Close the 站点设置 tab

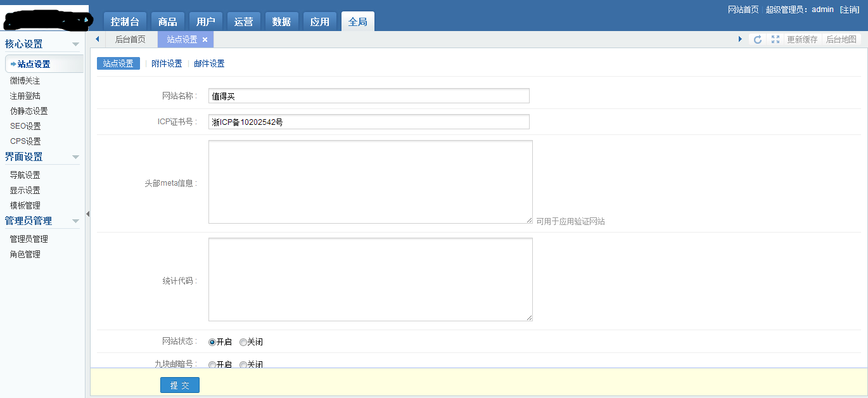pyautogui.click(x=205, y=40)
